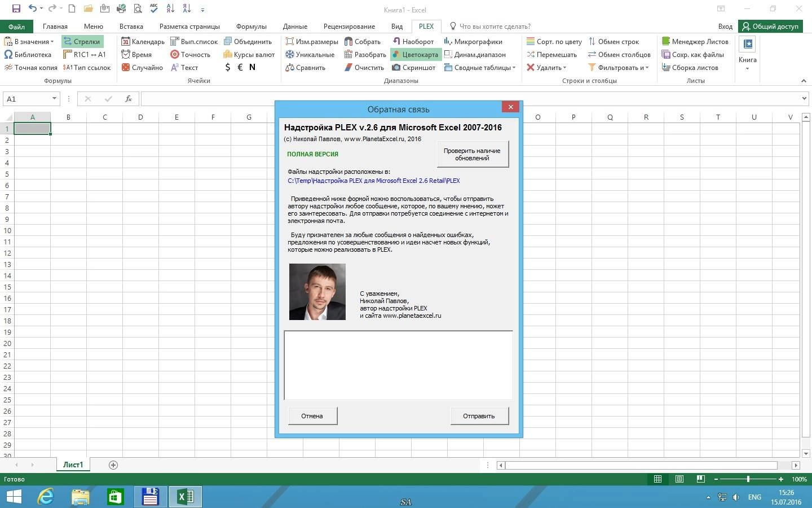This screenshot has height=508, width=812.
Task: Click the 'Обмен строк' swap rows tool
Action: pyautogui.click(x=614, y=42)
